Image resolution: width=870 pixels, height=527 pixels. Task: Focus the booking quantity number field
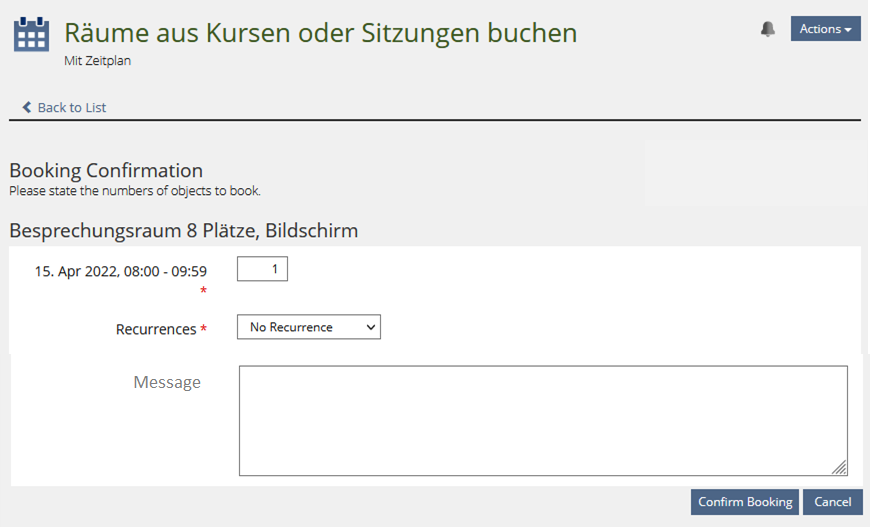pyautogui.click(x=262, y=269)
